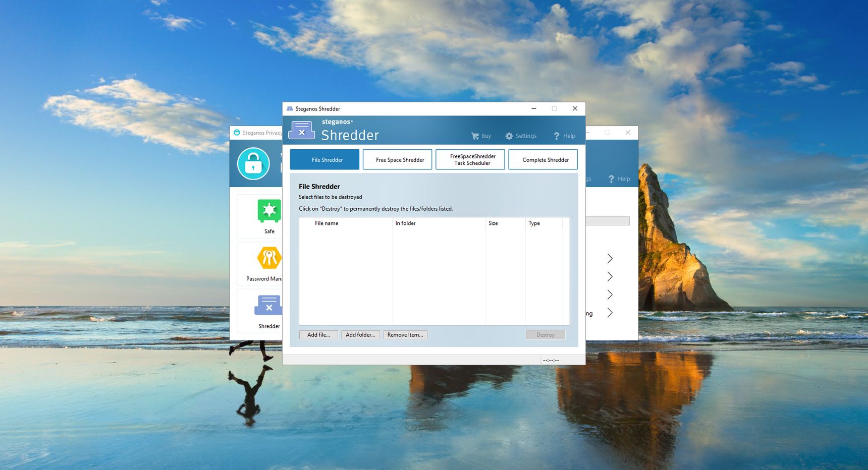The image size is (868, 470).
Task: Open Shredder Settings gear
Action: pos(520,136)
